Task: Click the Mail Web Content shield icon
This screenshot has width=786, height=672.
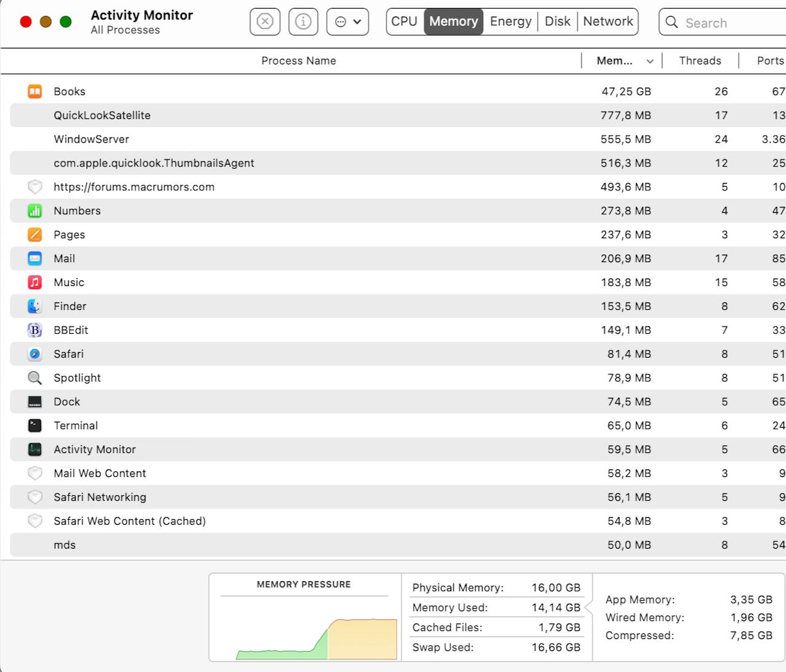Action: pyautogui.click(x=35, y=473)
